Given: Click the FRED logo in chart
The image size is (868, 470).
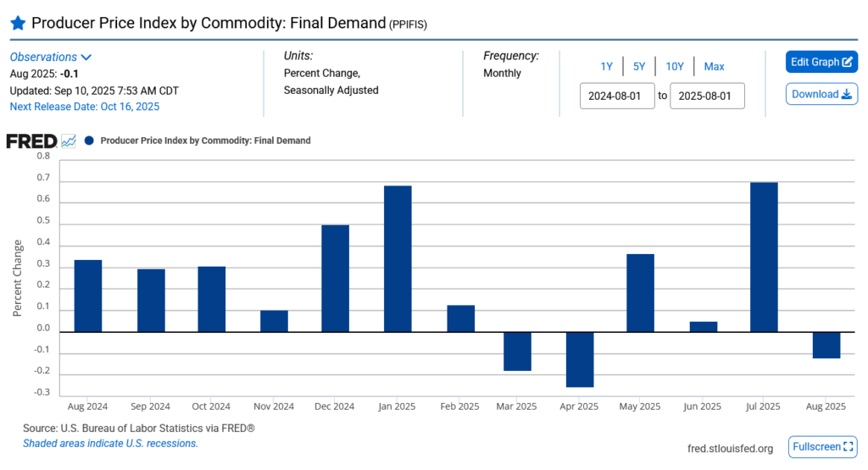Looking at the screenshot, I should tap(31, 141).
